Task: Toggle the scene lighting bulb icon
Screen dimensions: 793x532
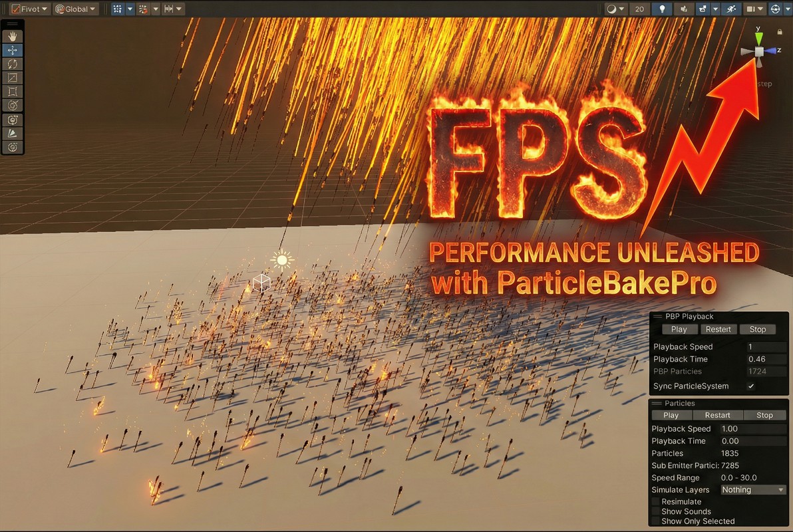Action: pos(662,9)
